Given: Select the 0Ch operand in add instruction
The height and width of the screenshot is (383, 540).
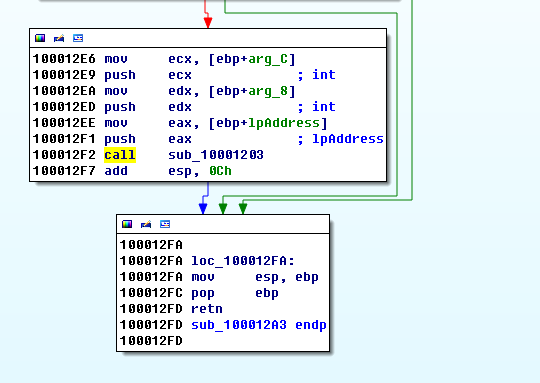Looking at the screenshot, I should [220, 171].
